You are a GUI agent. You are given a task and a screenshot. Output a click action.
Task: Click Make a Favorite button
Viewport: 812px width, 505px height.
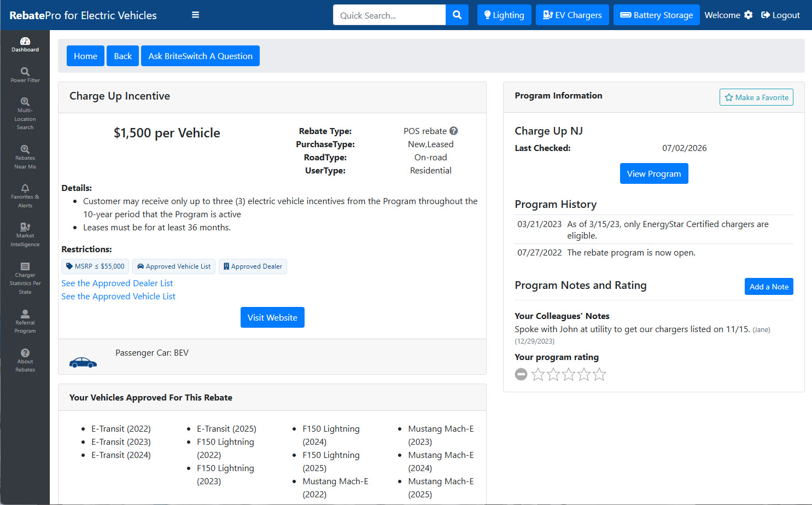click(756, 97)
